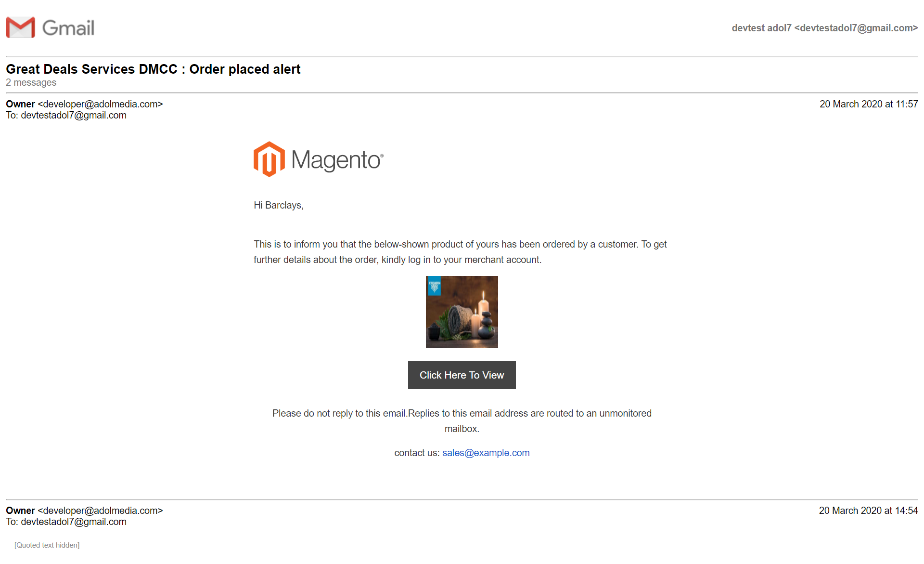Click the timestamp '20 March 2020 at 11:57'

pos(869,104)
